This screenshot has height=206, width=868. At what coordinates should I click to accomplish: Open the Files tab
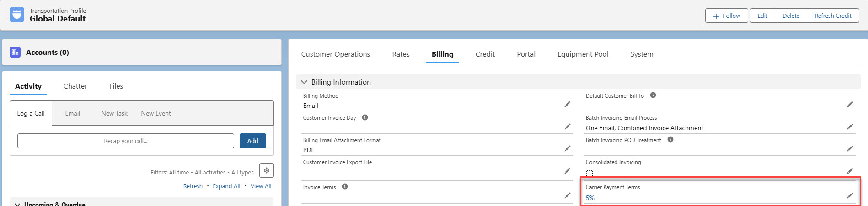tap(116, 86)
